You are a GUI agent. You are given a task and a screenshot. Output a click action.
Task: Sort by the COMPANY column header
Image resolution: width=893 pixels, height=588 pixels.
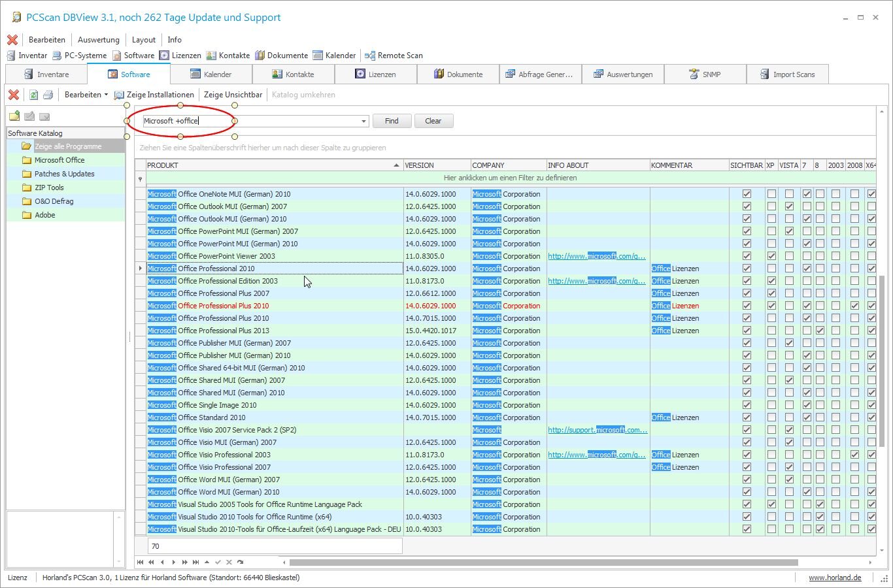tap(509, 165)
